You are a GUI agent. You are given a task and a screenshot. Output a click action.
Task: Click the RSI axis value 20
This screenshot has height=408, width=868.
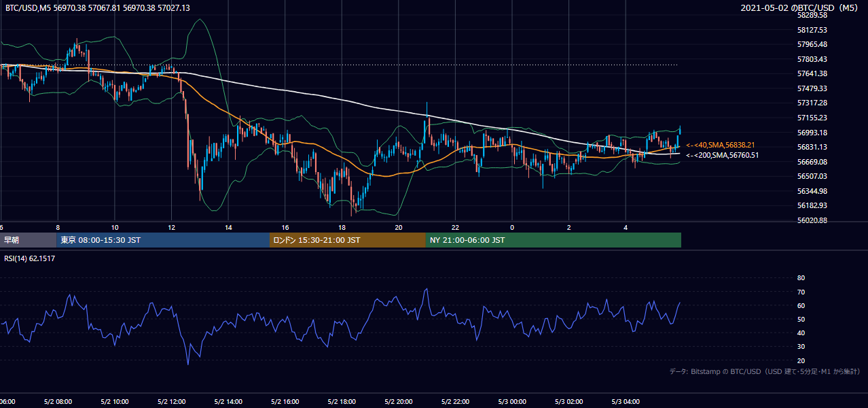coord(801,360)
